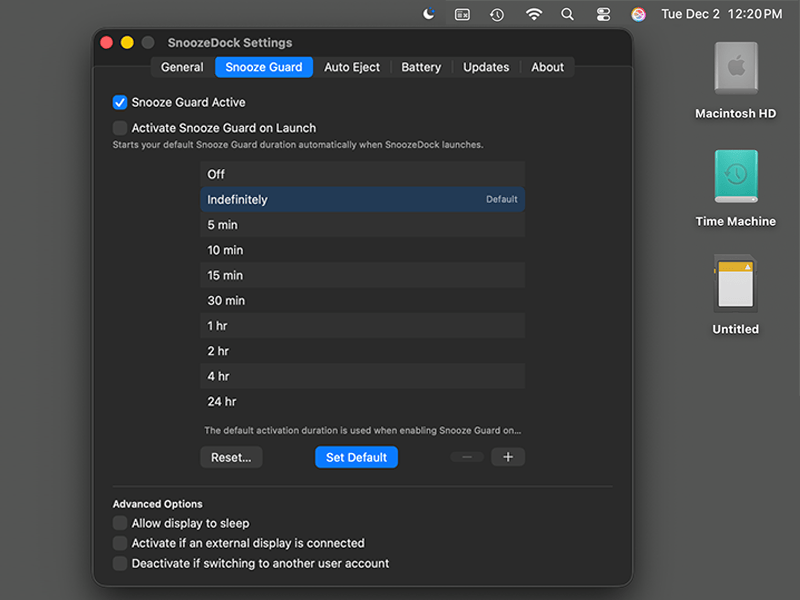Open the Wi-Fi menu icon
The height and width of the screenshot is (600, 800).
point(533,13)
